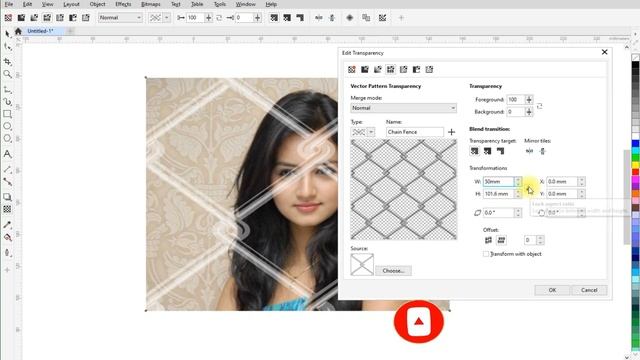This screenshot has width=640, height=360.
Task: Choose Bitmap Pattern Transparency in dialog
Action: click(404, 69)
